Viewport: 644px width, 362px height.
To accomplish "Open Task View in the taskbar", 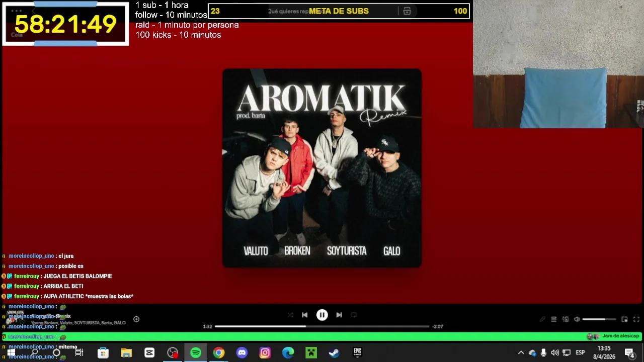I will [79, 352].
